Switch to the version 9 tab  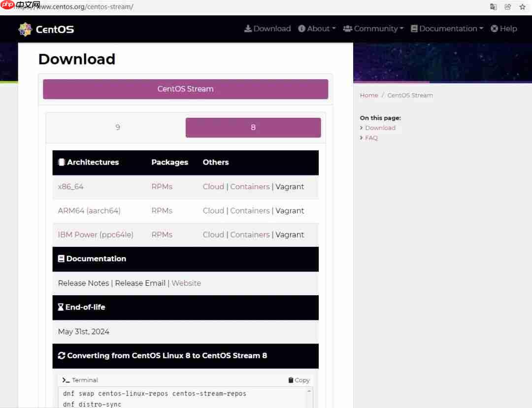click(x=118, y=127)
